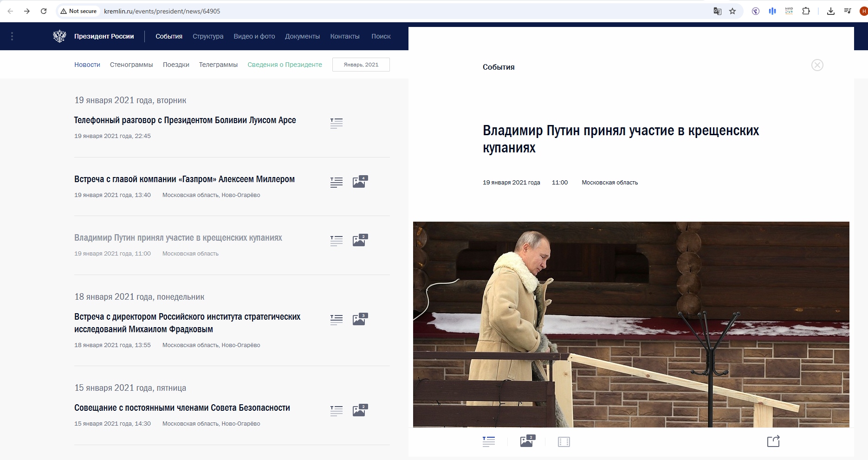Click the video filmstrip icon under the article
The height and width of the screenshot is (460, 868).
coord(564,442)
